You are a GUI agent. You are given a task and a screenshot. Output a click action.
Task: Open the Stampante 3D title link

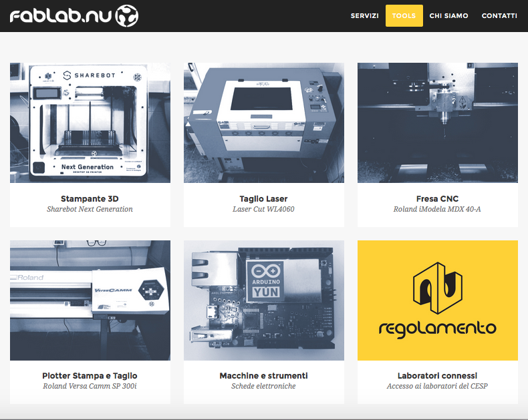(90, 199)
